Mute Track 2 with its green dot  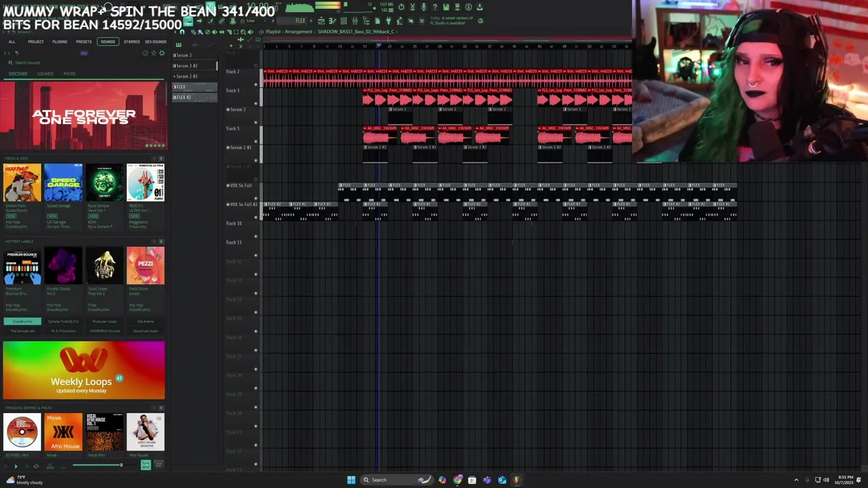click(x=256, y=84)
